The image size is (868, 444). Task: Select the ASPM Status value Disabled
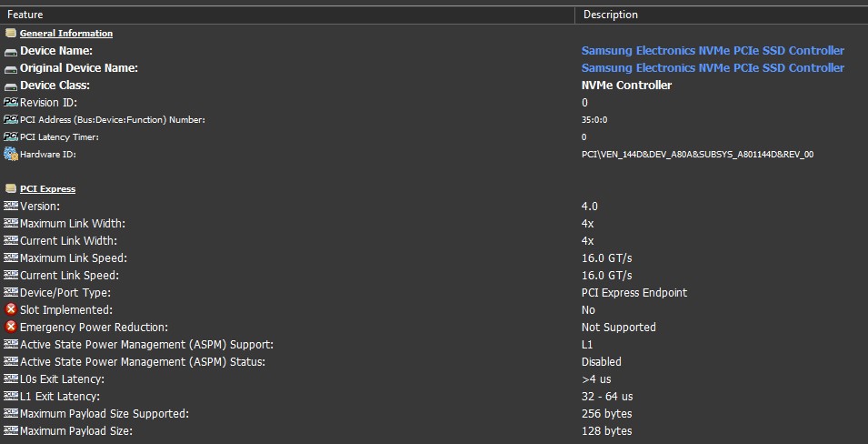(601, 361)
